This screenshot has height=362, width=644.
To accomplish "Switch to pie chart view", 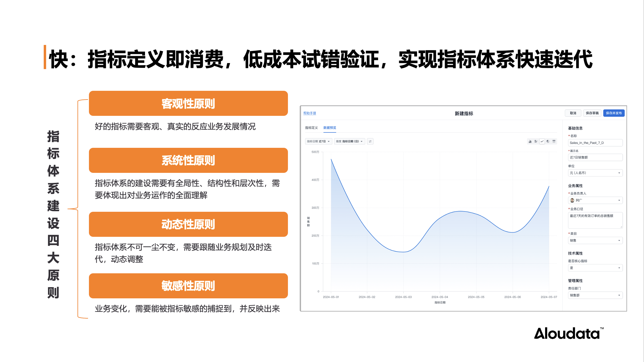I will point(548,141).
